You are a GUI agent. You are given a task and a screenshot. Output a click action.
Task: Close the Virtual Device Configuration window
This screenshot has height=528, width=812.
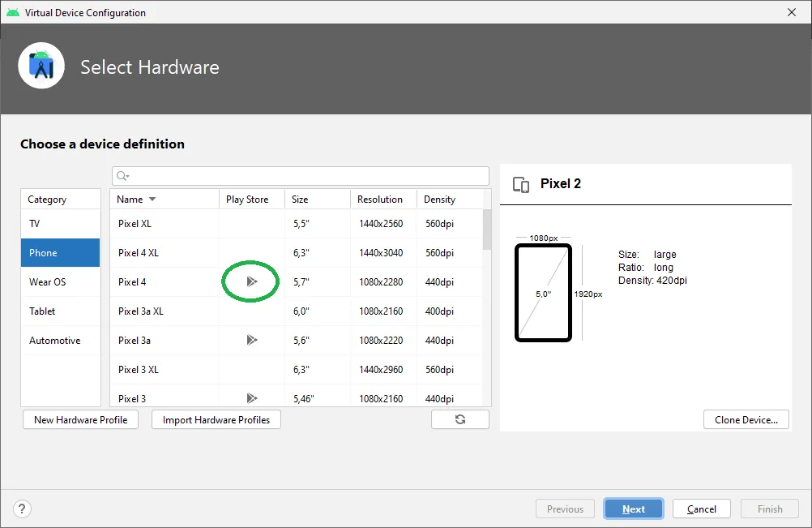click(791, 12)
